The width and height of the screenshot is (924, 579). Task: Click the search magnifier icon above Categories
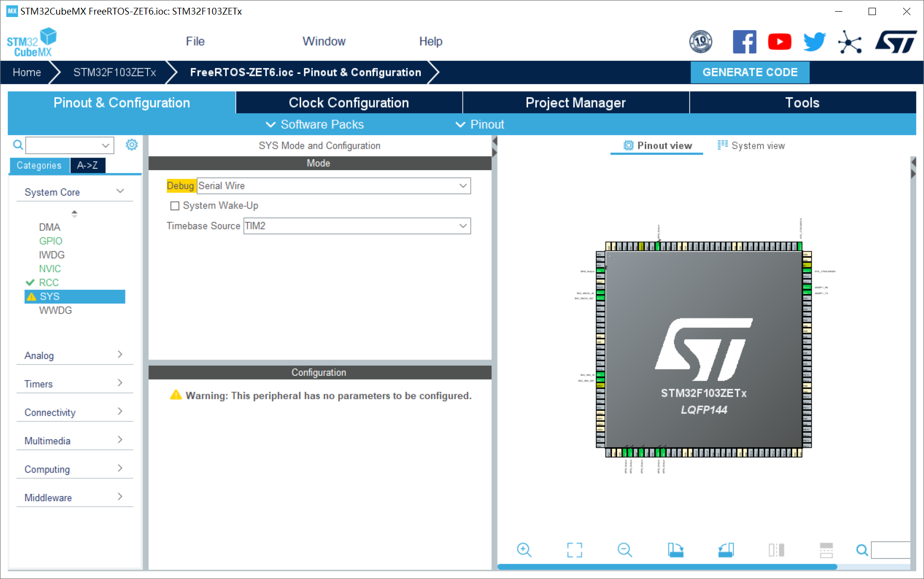(x=18, y=145)
